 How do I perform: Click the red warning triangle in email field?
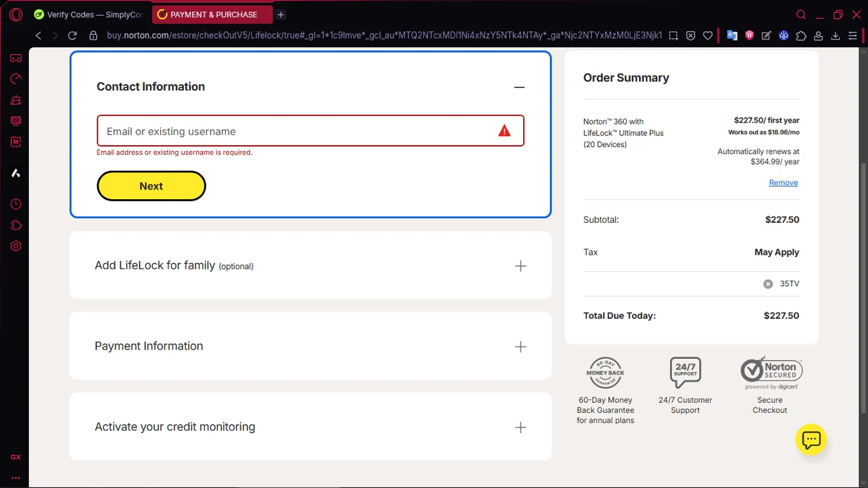point(505,131)
